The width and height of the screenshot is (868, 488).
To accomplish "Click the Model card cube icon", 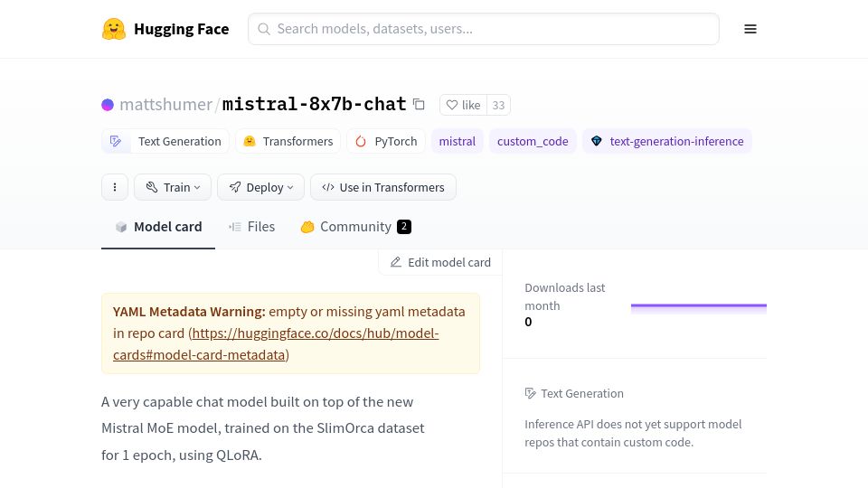I will click(x=121, y=227).
